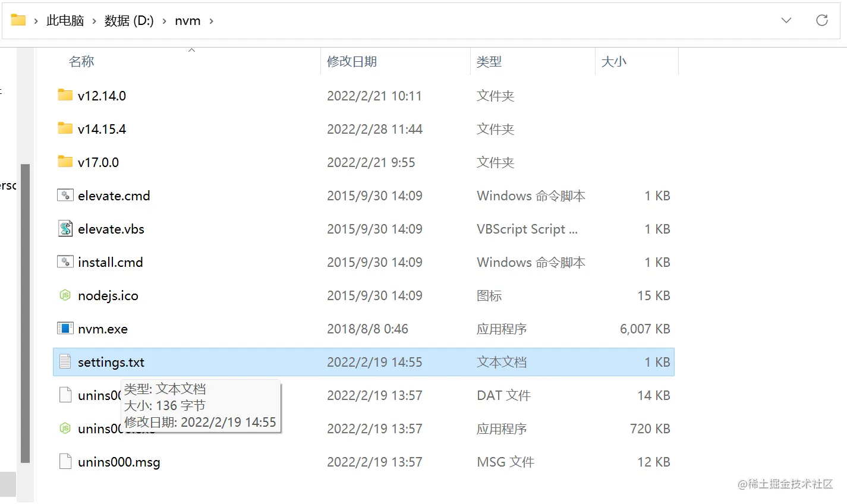The image size is (847, 504).
Task: Expand the chevron after 此电脑 breadcrumb
Action: pyautogui.click(x=94, y=21)
